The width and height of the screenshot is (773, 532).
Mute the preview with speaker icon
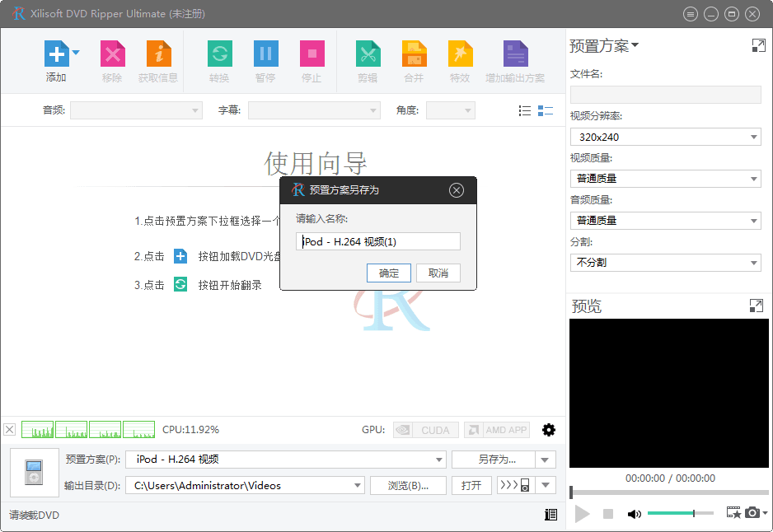coord(634,514)
